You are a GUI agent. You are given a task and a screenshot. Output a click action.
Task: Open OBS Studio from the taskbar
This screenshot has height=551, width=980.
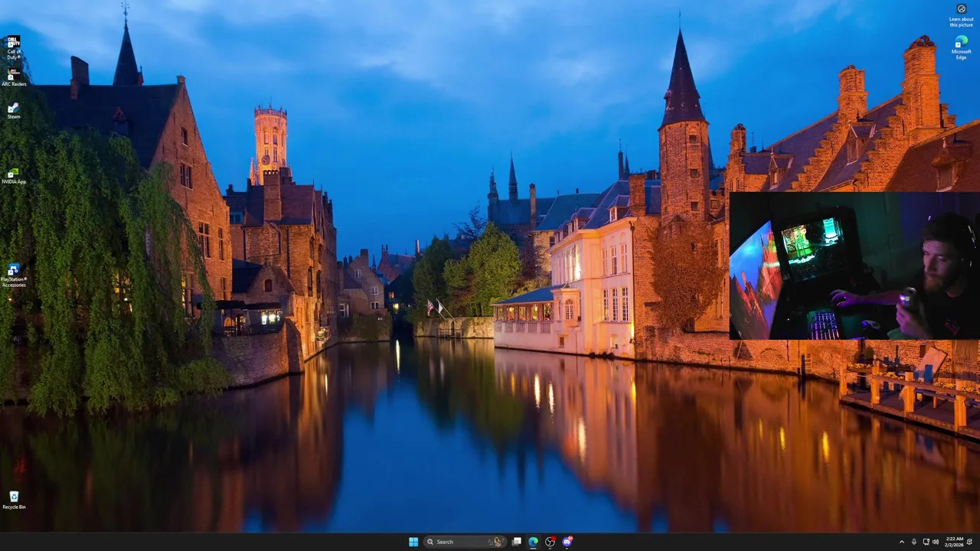click(x=550, y=542)
